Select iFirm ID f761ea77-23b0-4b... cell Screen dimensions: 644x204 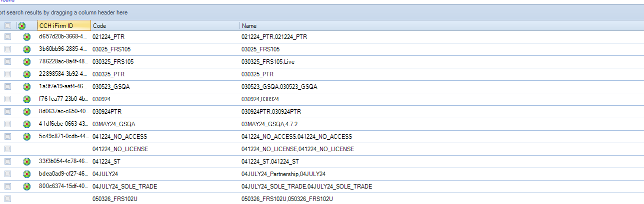(64, 99)
